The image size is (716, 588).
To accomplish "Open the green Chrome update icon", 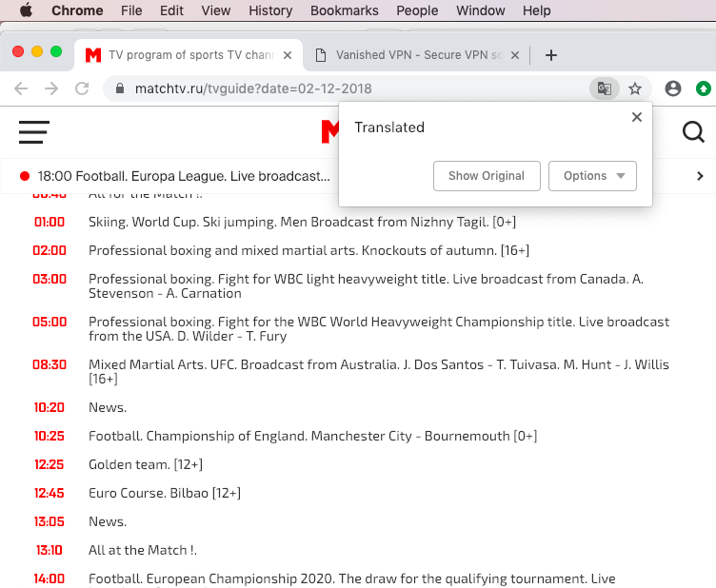I will pyautogui.click(x=704, y=88).
